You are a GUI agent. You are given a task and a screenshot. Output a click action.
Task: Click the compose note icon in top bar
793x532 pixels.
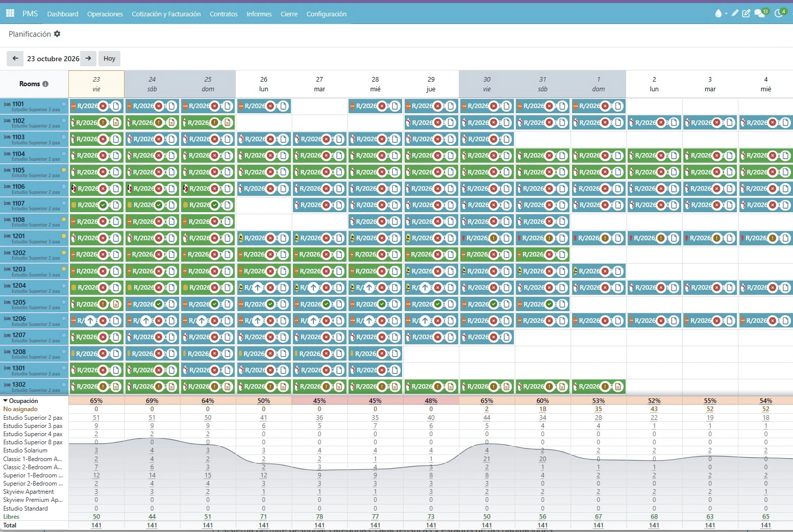click(746, 13)
